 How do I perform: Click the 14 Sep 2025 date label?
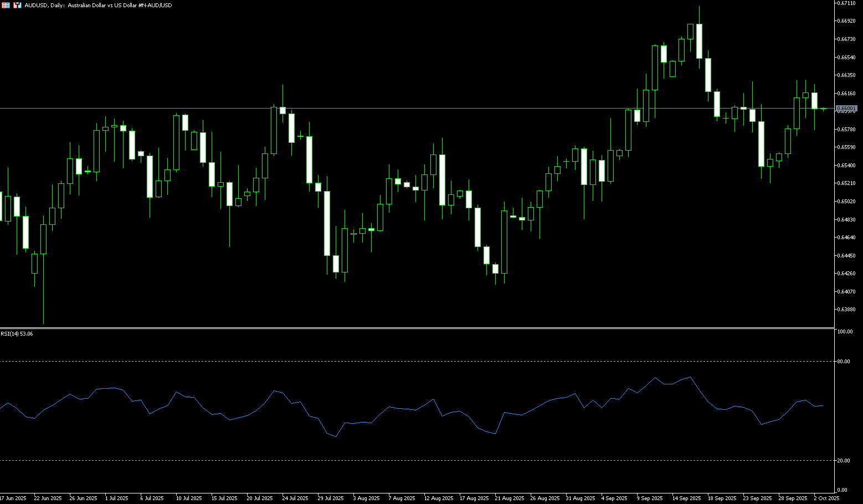point(686,498)
